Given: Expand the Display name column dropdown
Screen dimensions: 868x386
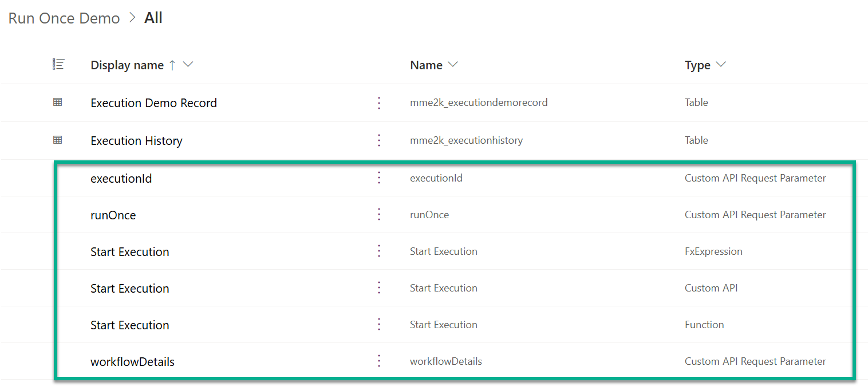Looking at the screenshot, I should click(x=188, y=65).
